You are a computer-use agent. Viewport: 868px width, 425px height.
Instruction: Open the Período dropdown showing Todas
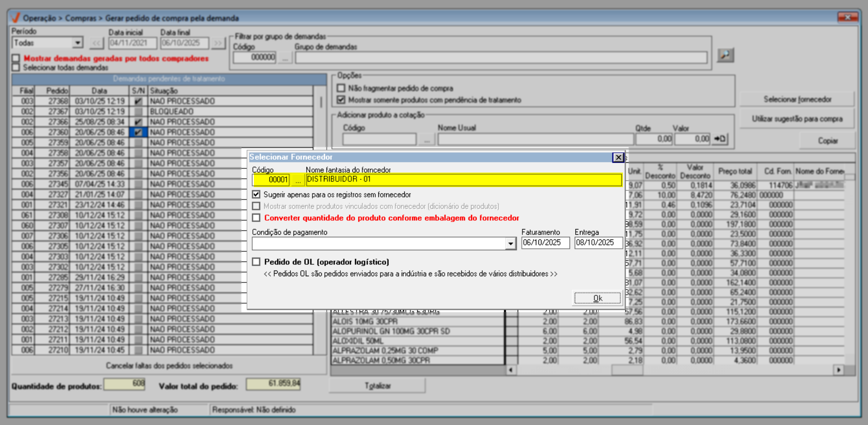[x=78, y=43]
